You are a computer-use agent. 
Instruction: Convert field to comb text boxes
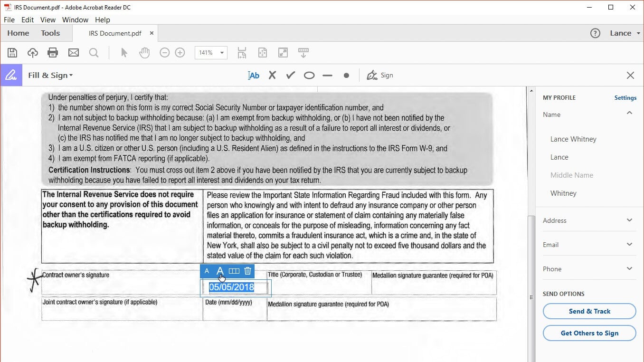tap(234, 271)
